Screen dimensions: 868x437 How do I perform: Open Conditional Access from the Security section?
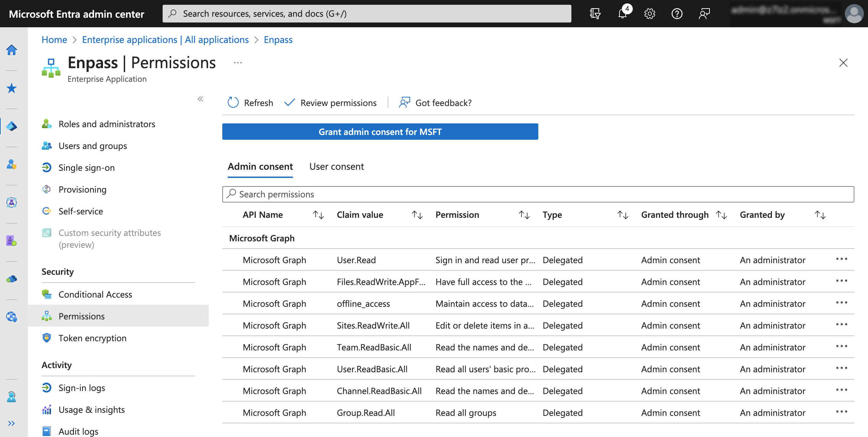click(x=95, y=294)
